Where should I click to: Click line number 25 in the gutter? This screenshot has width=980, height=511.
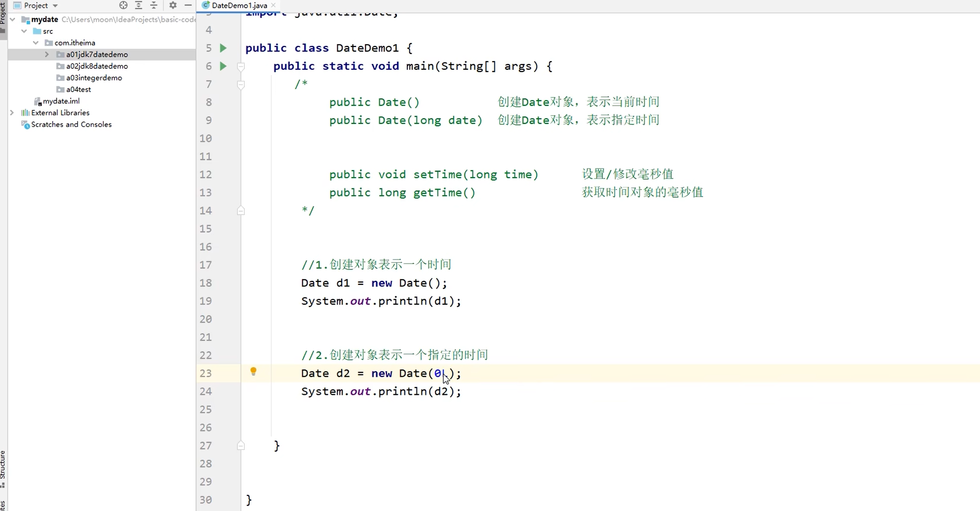205,410
